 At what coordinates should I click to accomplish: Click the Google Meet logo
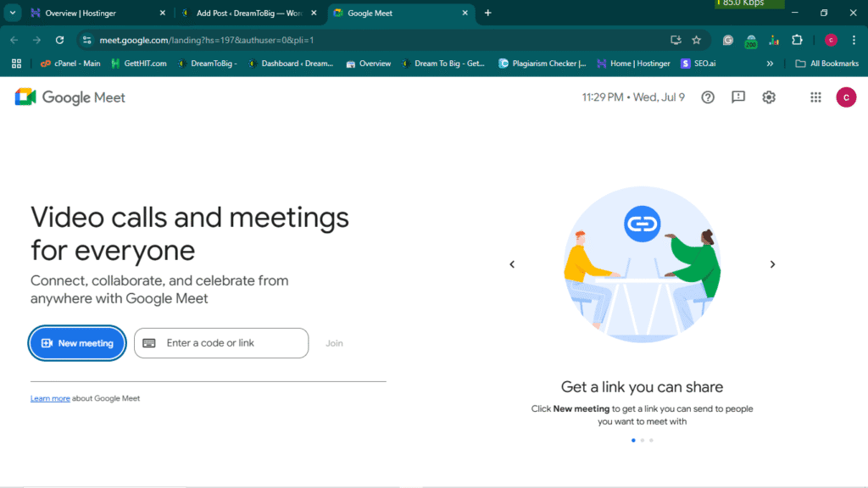point(70,97)
